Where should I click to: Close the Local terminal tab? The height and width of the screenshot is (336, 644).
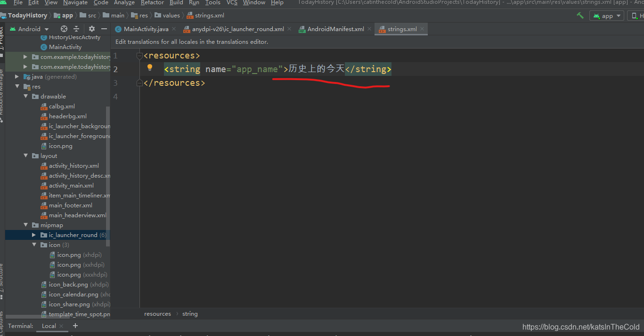point(61,326)
